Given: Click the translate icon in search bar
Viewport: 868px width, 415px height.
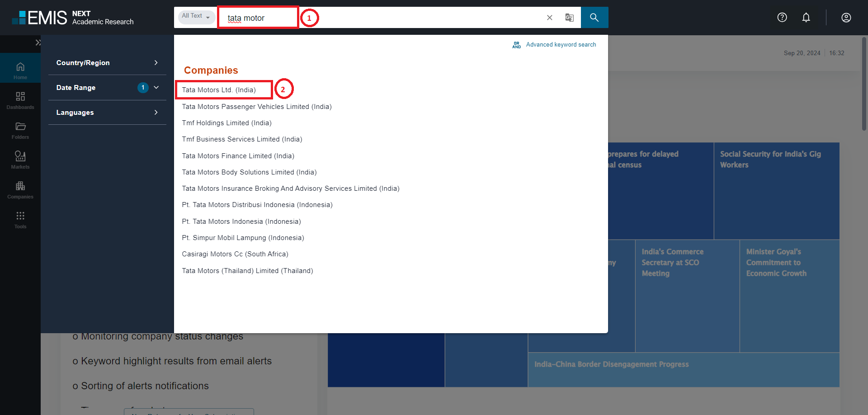Looking at the screenshot, I should (570, 18).
